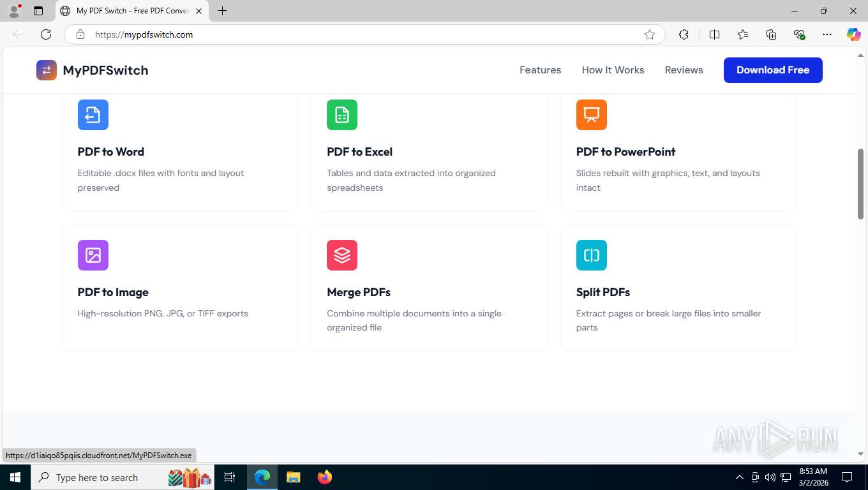
Task: Open the volume control tray icon
Action: tap(770, 477)
